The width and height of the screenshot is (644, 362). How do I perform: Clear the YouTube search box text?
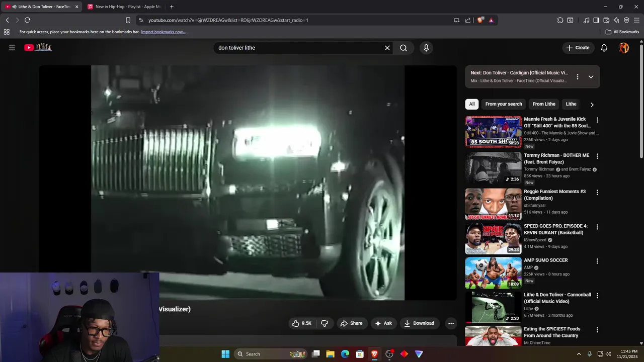(x=387, y=48)
